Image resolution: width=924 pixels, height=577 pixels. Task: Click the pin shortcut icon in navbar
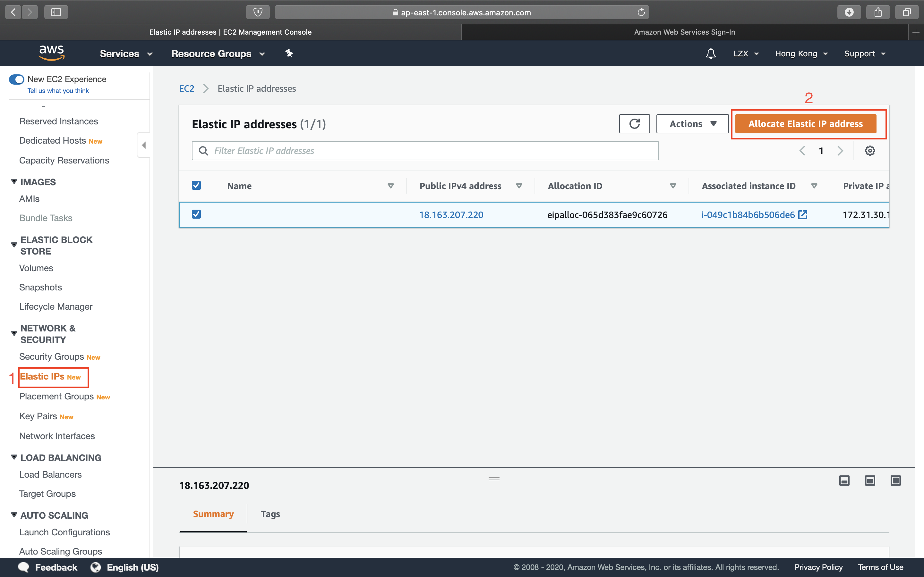289,54
